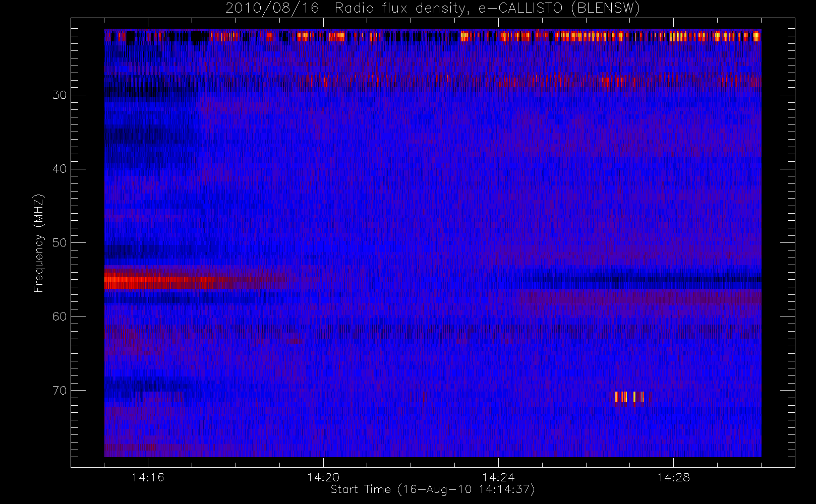The image size is (816, 504).
Task: Click the 70 MHz frequency tick label
Action: coord(60,391)
